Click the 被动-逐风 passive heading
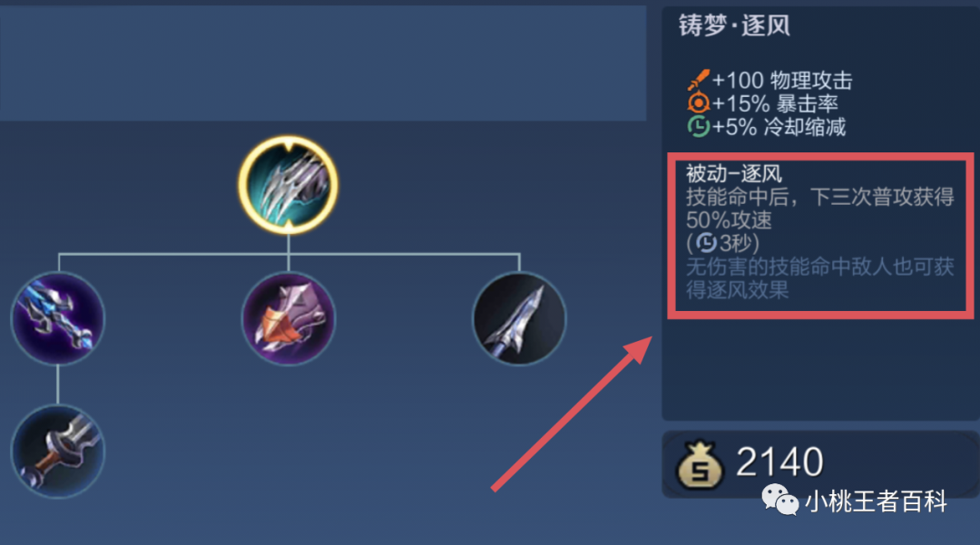The width and height of the screenshot is (980, 545). 734,173
